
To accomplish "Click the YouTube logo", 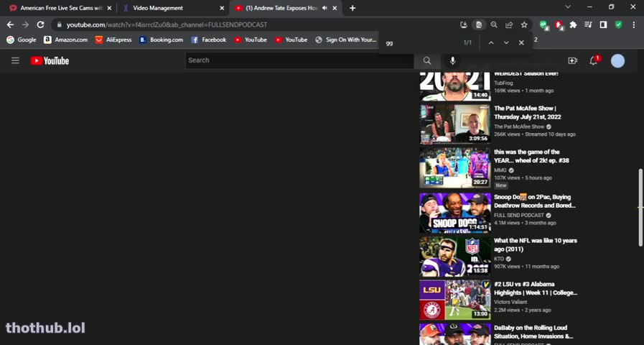I will coord(50,61).
